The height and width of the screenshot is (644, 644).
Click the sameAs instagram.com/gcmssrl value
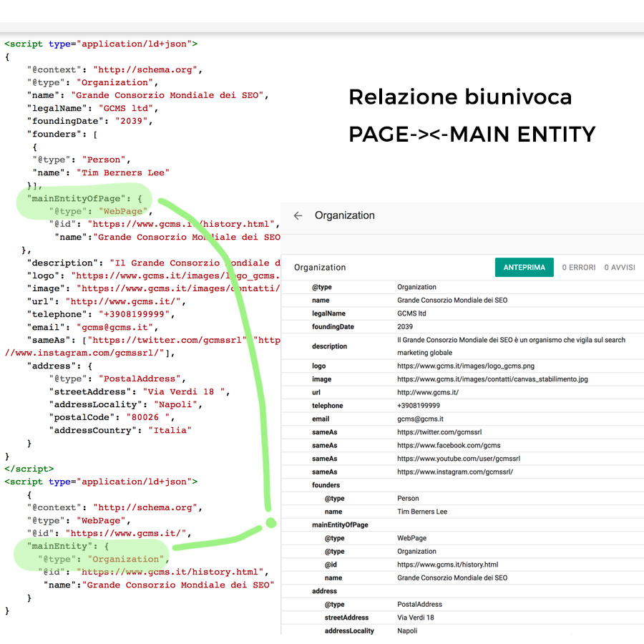pyautogui.click(x=455, y=472)
